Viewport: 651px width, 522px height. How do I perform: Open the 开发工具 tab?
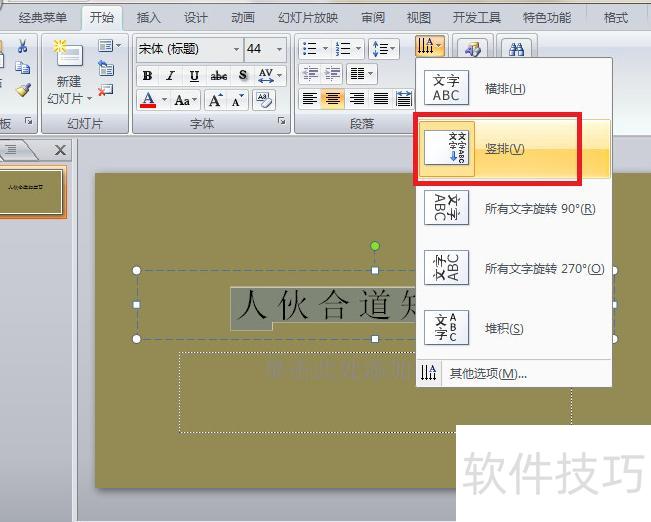477,17
